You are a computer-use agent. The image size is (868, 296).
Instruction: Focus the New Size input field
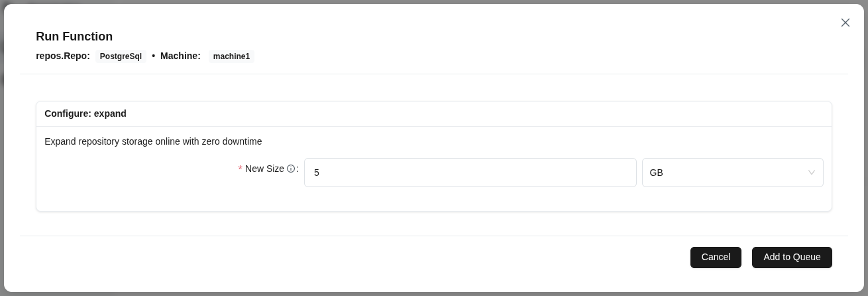pyautogui.click(x=470, y=173)
